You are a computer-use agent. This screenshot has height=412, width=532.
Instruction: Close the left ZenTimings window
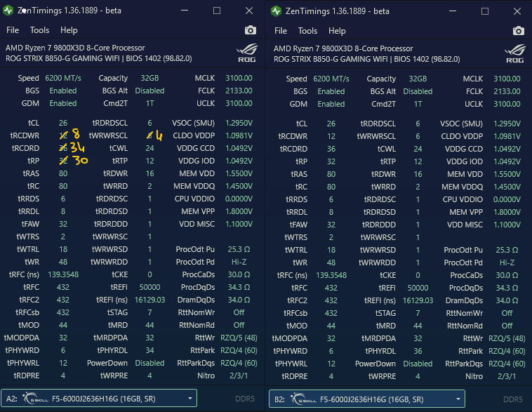[249, 11]
